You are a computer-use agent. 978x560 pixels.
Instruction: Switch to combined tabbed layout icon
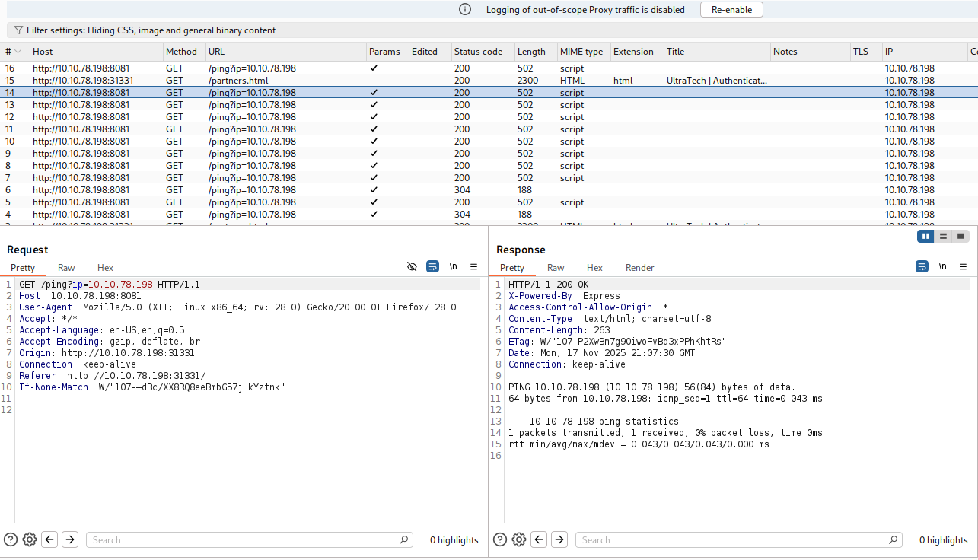pyautogui.click(x=960, y=237)
